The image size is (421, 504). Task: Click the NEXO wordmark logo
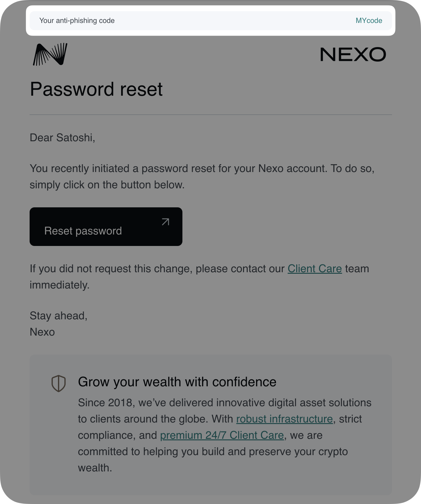pos(353,55)
